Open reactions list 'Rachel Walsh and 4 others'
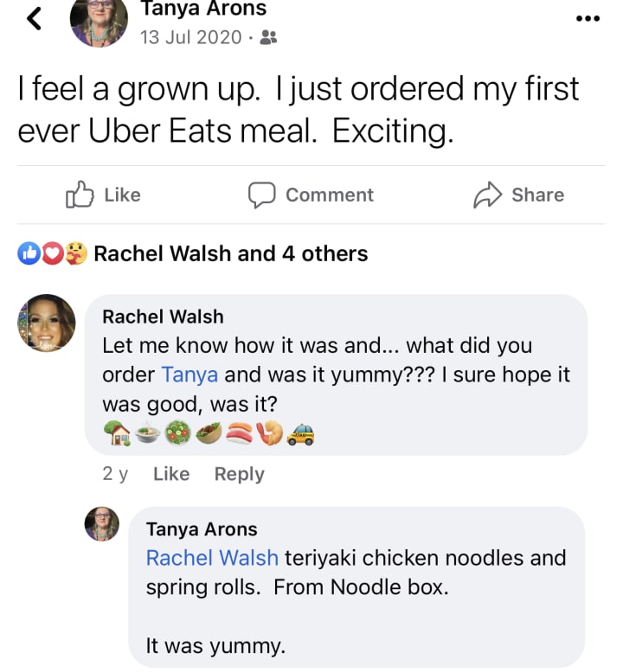 click(x=231, y=253)
